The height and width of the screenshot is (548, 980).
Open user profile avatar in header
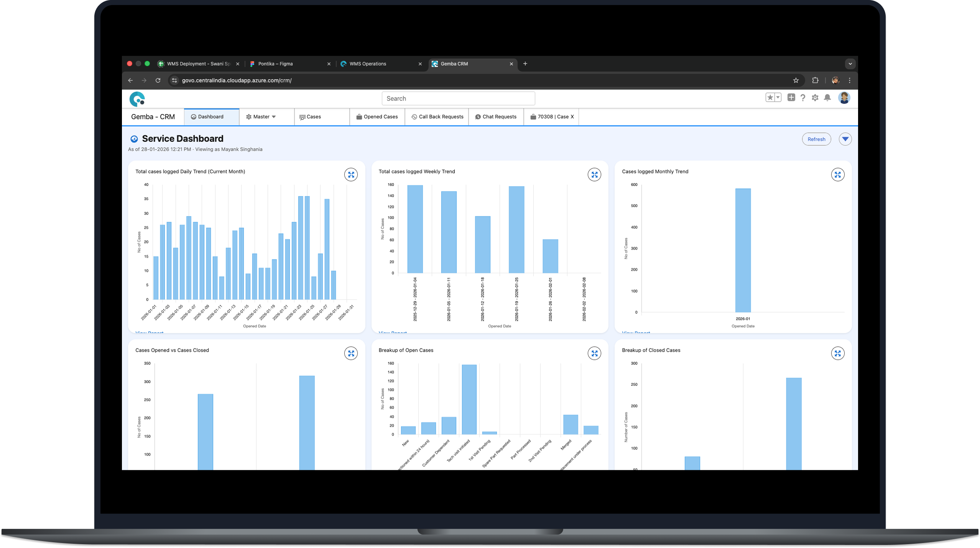(x=844, y=98)
